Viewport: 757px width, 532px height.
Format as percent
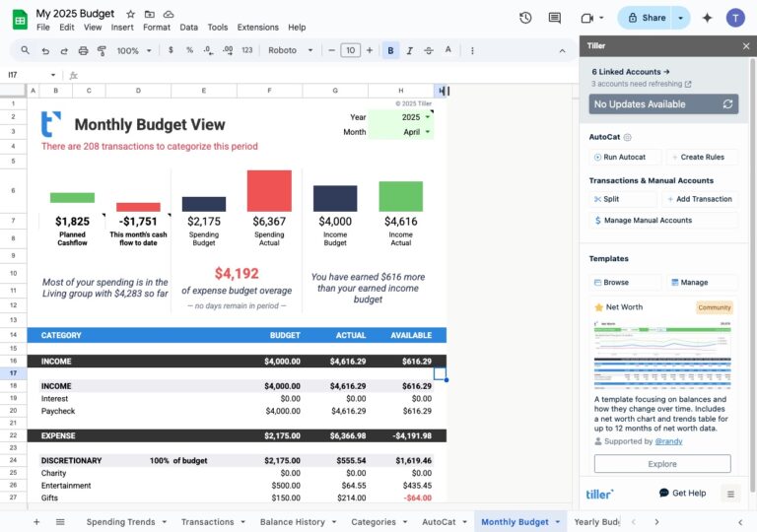pyautogui.click(x=189, y=50)
